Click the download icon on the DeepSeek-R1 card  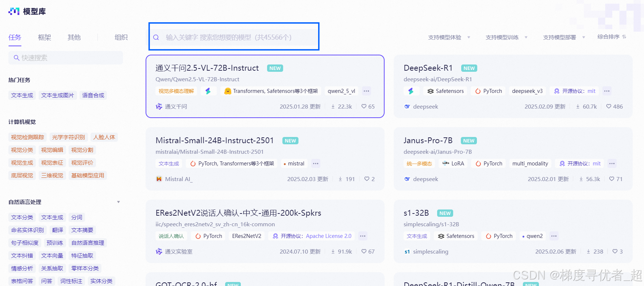click(578, 106)
